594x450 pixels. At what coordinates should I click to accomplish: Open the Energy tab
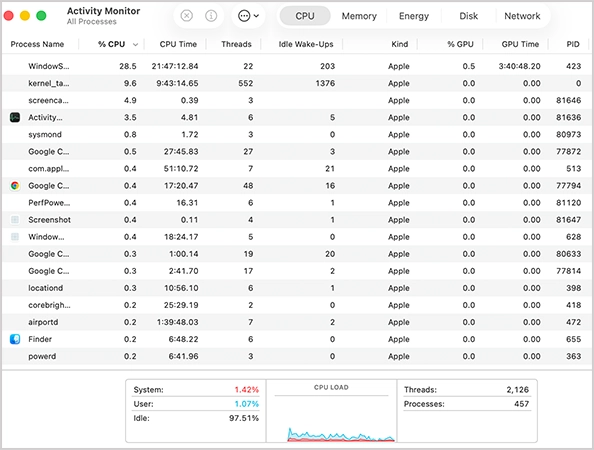click(x=414, y=16)
